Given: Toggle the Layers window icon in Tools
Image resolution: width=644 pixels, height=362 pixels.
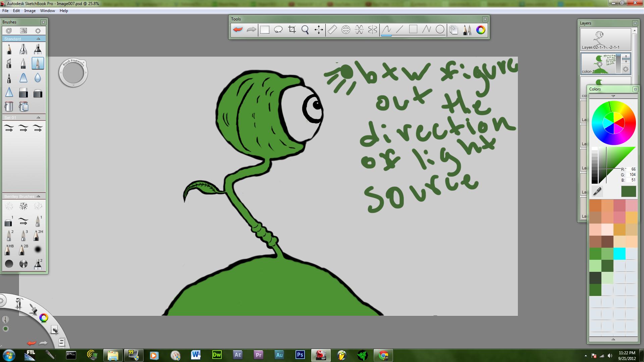Looking at the screenshot, I should (x=453, y=30).
